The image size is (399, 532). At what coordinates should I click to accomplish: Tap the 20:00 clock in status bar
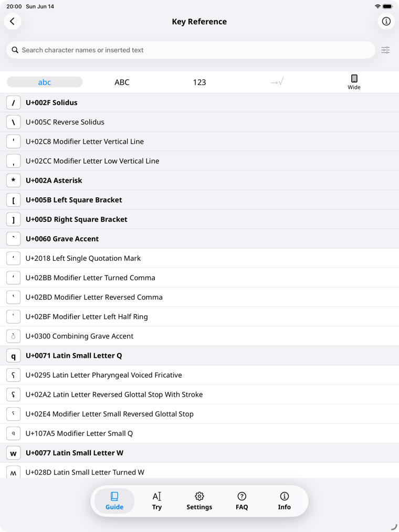[x=14, y=6]
